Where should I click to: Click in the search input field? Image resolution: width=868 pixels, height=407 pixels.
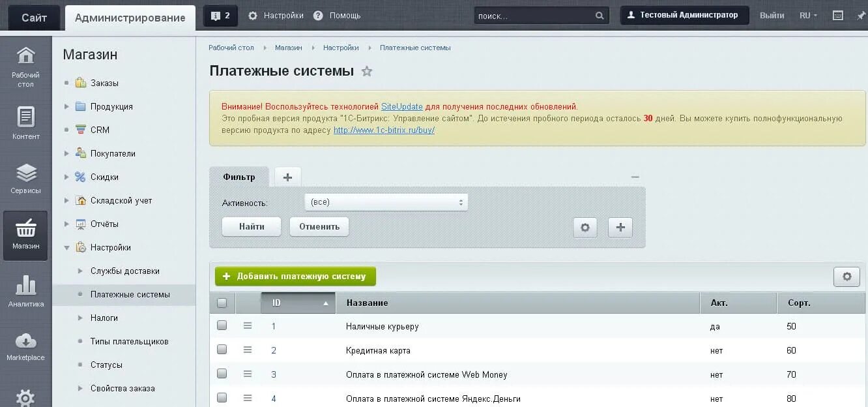(534, 16)
